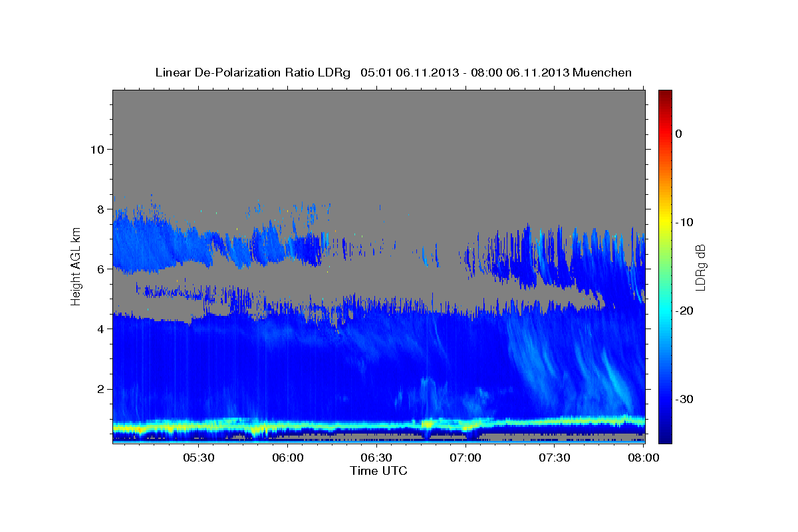Click the 'LDRg dB' colorbar label
This screenshot has height=532, width=798.
point(700,267)
